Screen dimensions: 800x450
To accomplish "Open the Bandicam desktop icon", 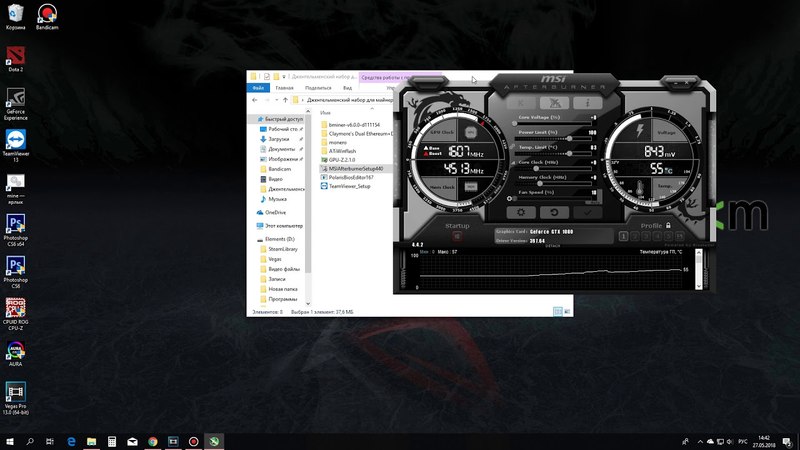I will pyautogui.click(x=47, y=17).
